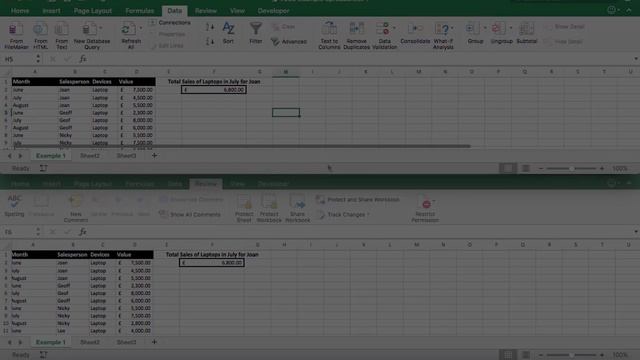
Task: Open Home tab in top window
Action: [20, 11]
